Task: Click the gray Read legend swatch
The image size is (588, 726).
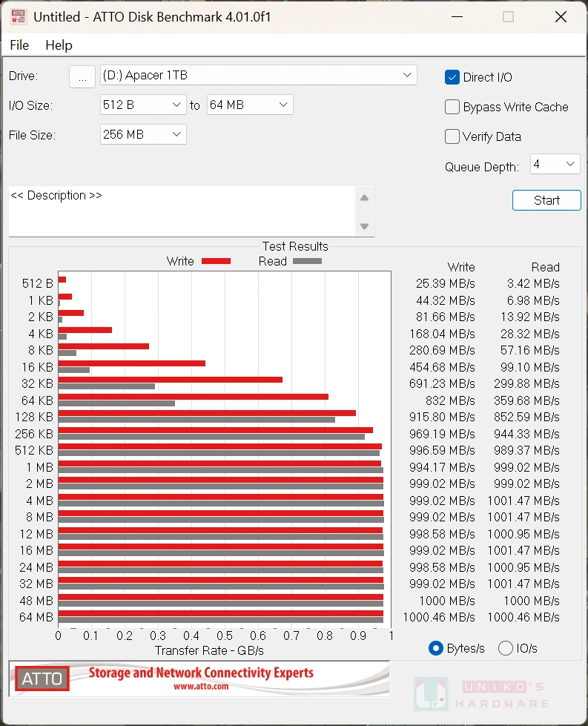Action: point(307,261)
